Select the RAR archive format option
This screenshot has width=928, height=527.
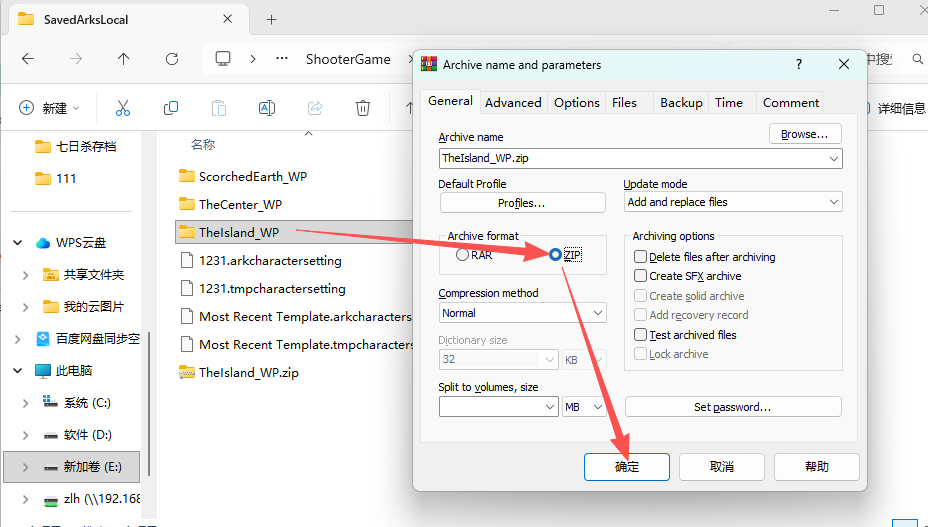coord(462,255)
